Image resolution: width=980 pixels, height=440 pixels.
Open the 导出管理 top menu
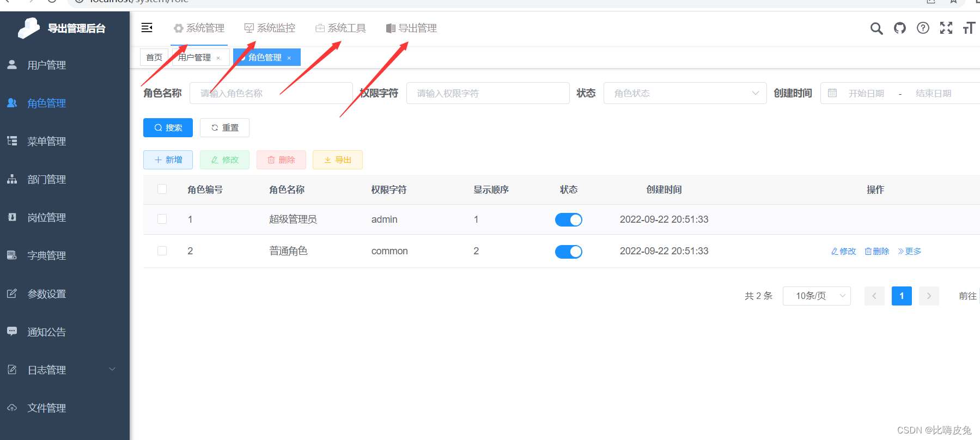click(411, 28)
